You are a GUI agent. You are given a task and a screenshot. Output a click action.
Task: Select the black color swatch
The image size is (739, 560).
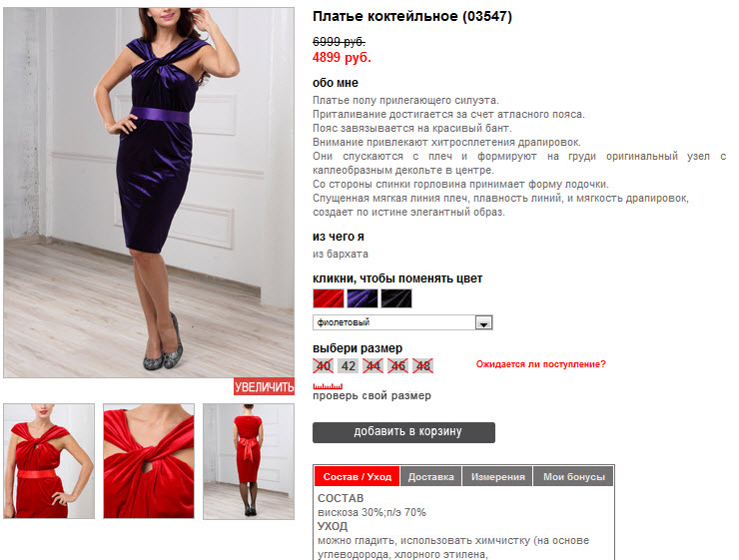coord(396,298)
